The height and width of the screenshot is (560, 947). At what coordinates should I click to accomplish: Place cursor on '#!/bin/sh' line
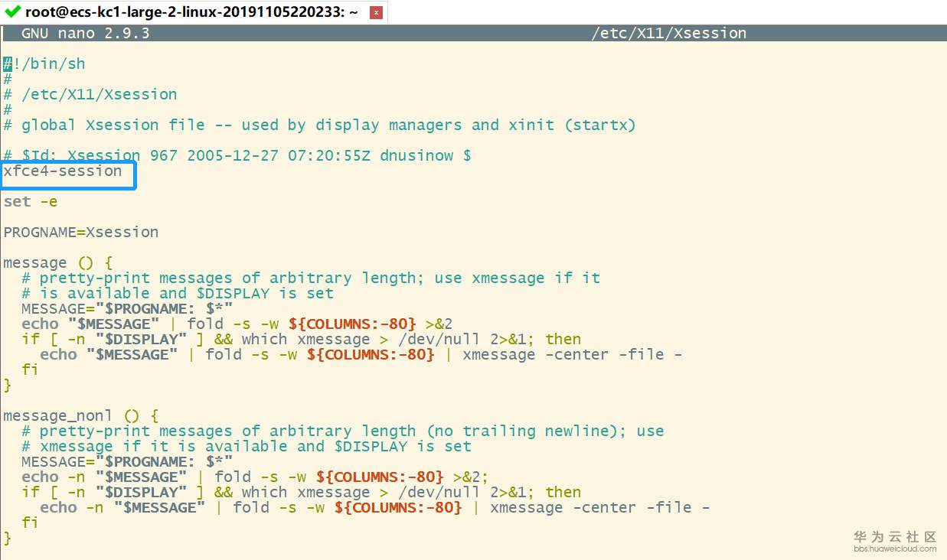point(44,63)
